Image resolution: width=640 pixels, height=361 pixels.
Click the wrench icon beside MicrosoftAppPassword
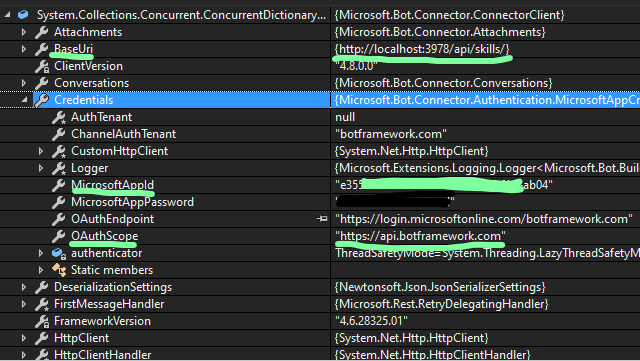tap(59, 202)
